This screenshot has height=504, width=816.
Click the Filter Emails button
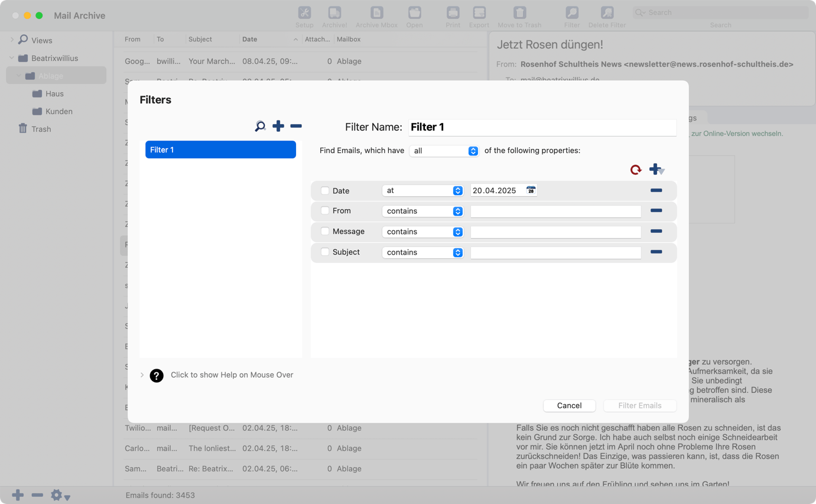[x=639, y=405]
